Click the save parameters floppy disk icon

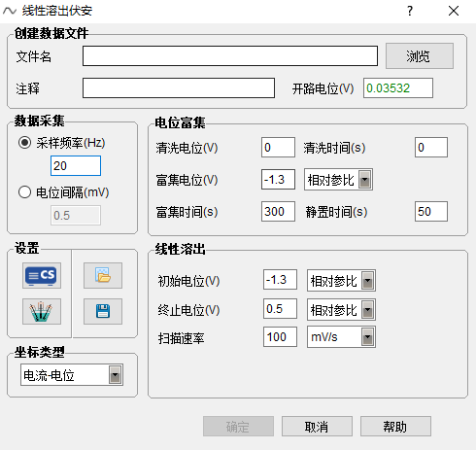click(x=103, y=311)
